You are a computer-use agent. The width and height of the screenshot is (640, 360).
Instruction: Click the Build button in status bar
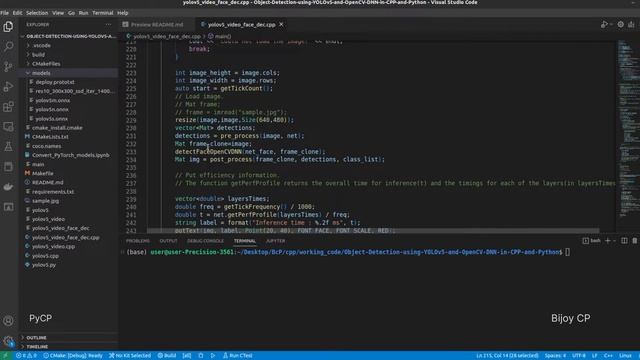tap(167, 356)
